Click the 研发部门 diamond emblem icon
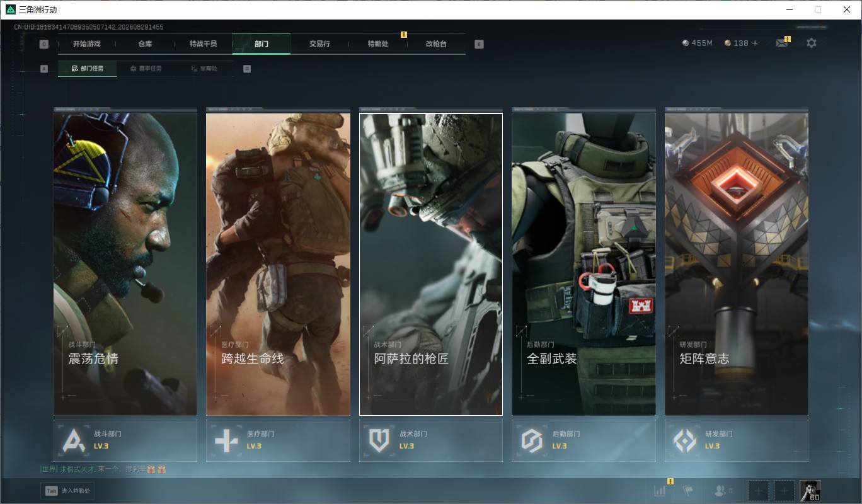Screen dimensions: 862x504 [x=684, y=440]
